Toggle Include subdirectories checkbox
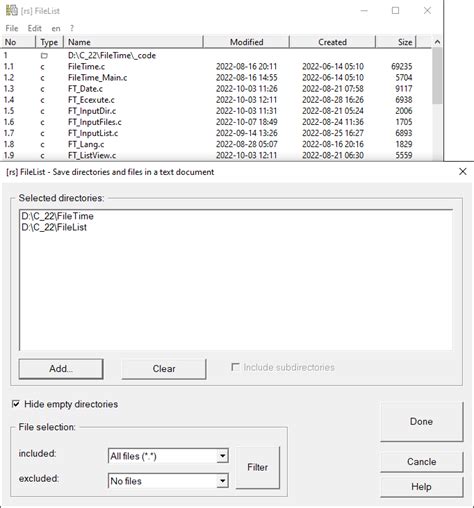 235,367
